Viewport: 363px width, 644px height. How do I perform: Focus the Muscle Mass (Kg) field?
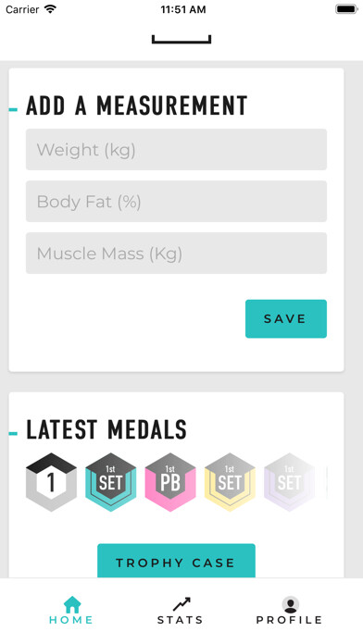click(176, 253)
